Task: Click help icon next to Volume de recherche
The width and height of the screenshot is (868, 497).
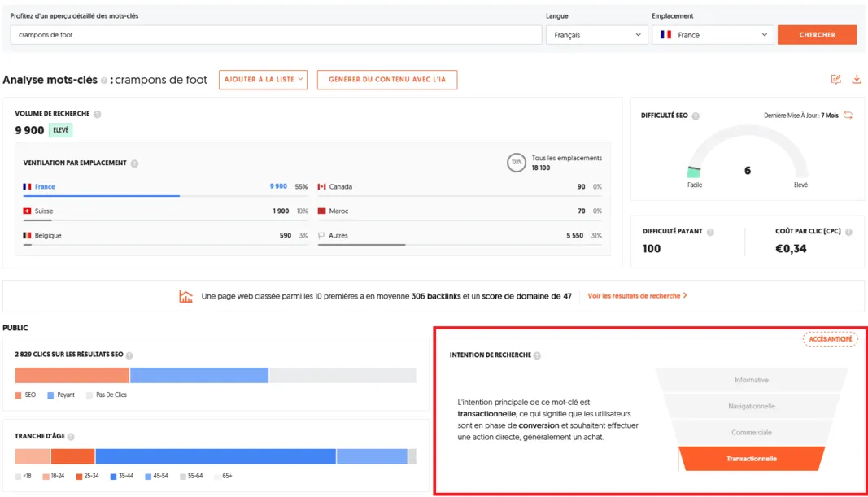Action: coord(98,114)
